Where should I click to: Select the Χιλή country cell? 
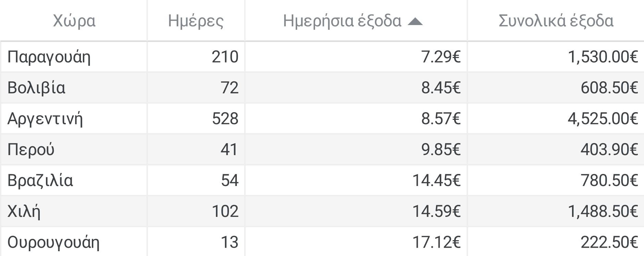pyautogui.click(x=24, y=211)
